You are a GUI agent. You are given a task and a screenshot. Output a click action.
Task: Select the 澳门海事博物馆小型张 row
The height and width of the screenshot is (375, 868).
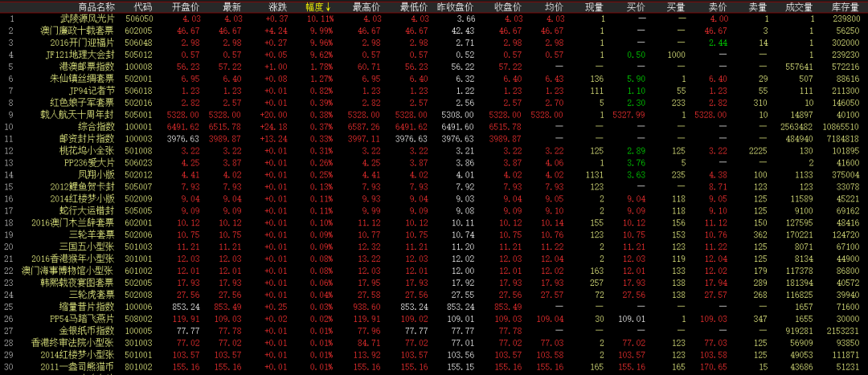point(434,270)
